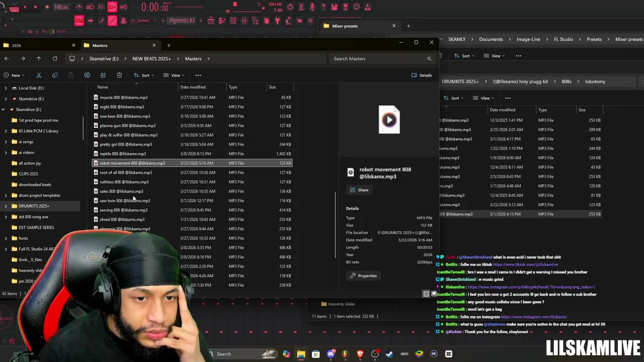Click the FL Studio record button
This screenshot has height=362, width=644.
[x=47, y=7]
